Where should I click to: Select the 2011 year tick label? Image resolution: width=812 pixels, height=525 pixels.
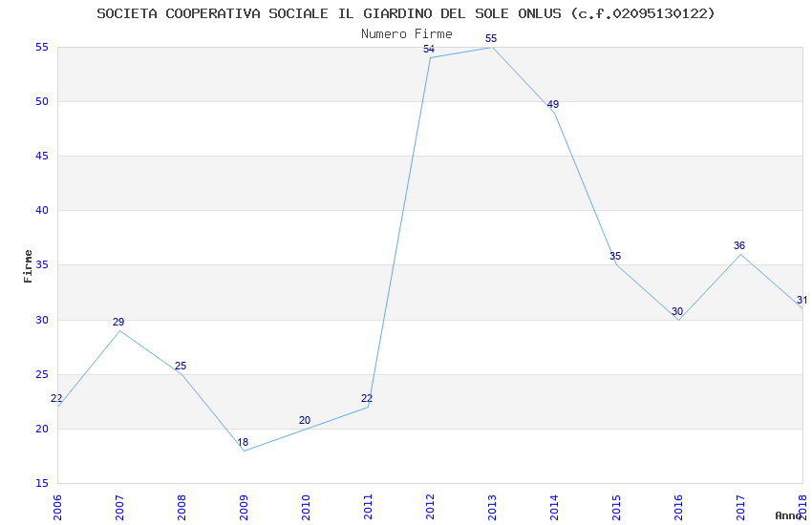[368, 507]
